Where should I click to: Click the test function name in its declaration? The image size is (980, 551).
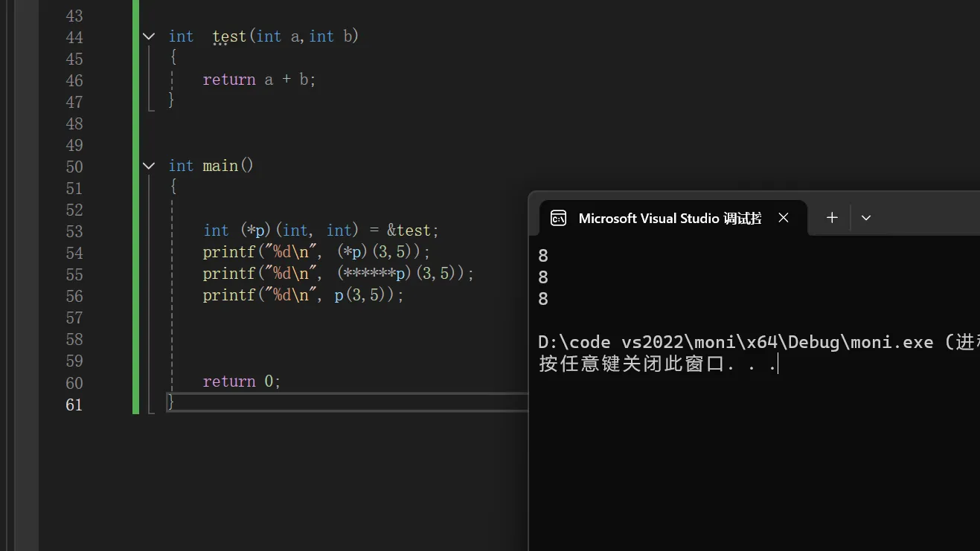coord(229,36)
